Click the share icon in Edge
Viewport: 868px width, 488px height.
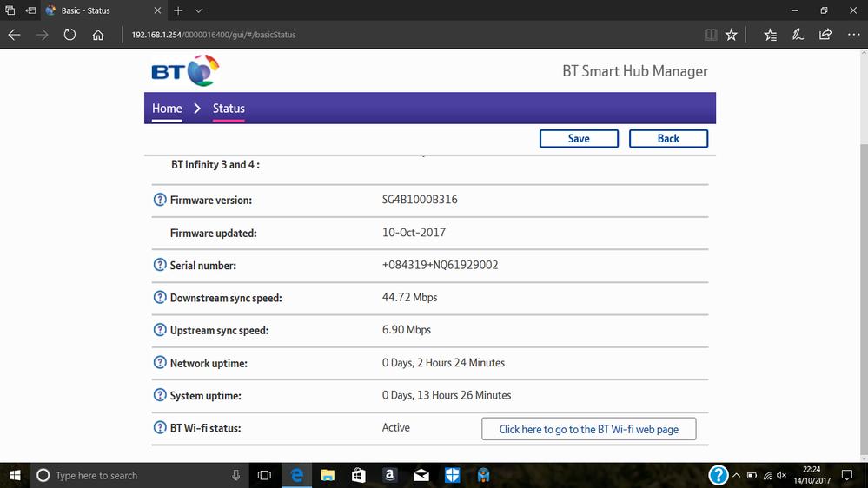825,35
